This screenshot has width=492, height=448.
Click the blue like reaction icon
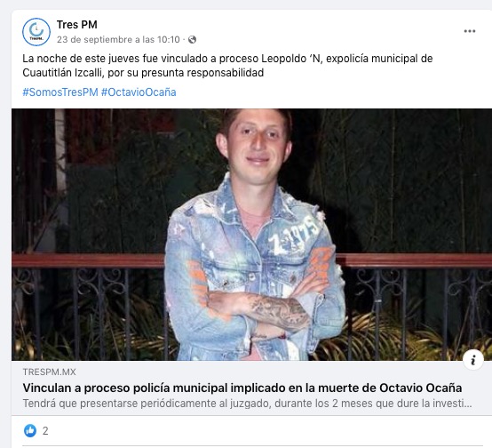tap(30, 430)
